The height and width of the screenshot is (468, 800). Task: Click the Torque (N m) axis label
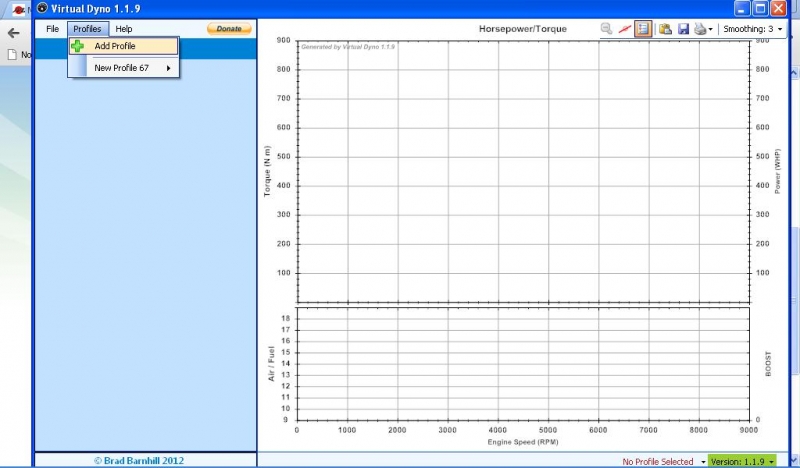[267, 171]
